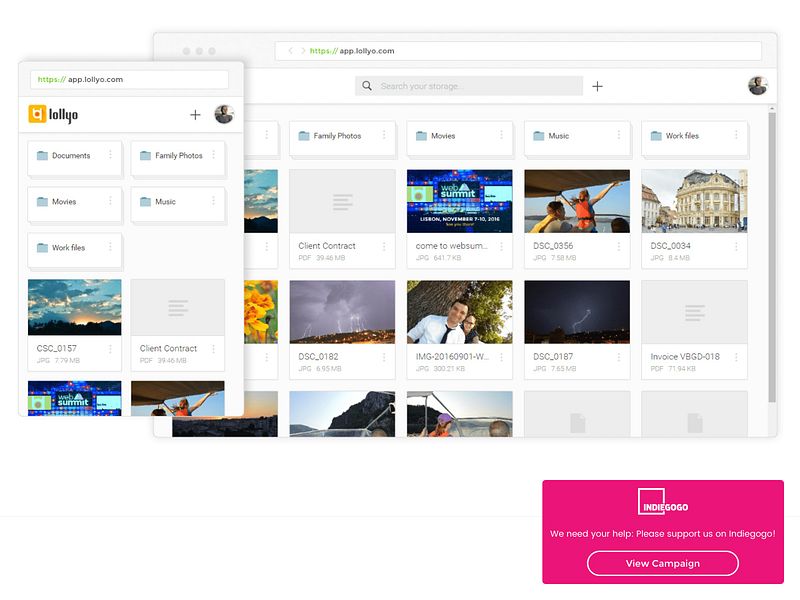
Task: Click the plus add icon in small window
Action: pyautogui.click(x=195, y=115)
